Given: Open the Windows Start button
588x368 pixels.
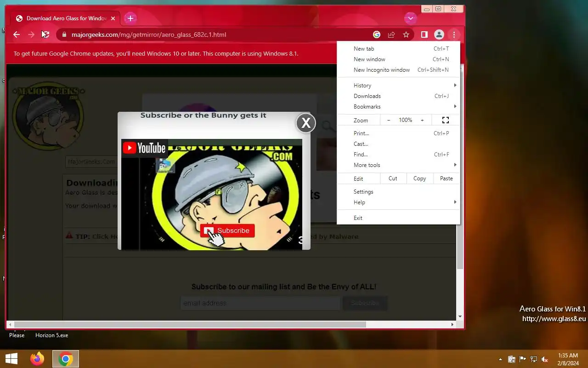Looking at the screenshot, I should (x=11, y=359).
